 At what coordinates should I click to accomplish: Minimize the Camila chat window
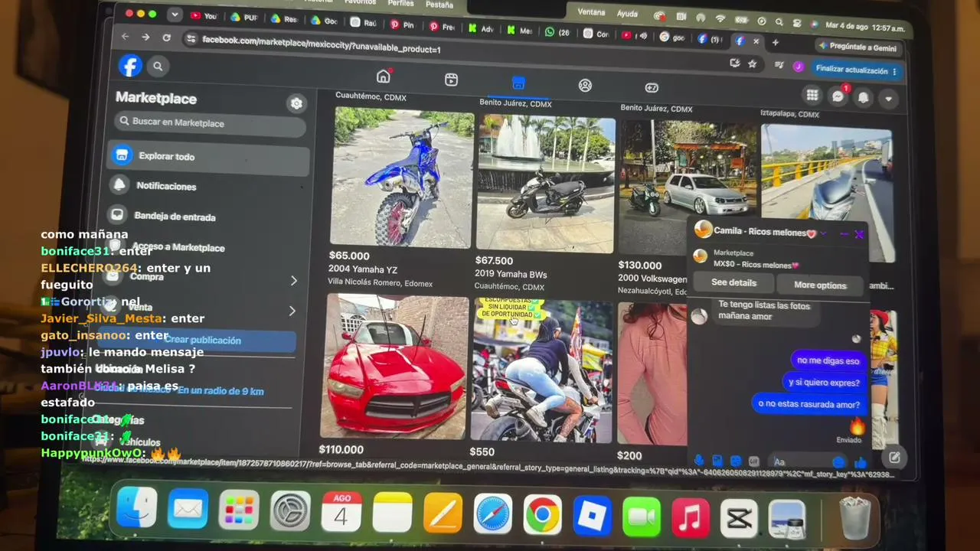(x=844, y=233)
